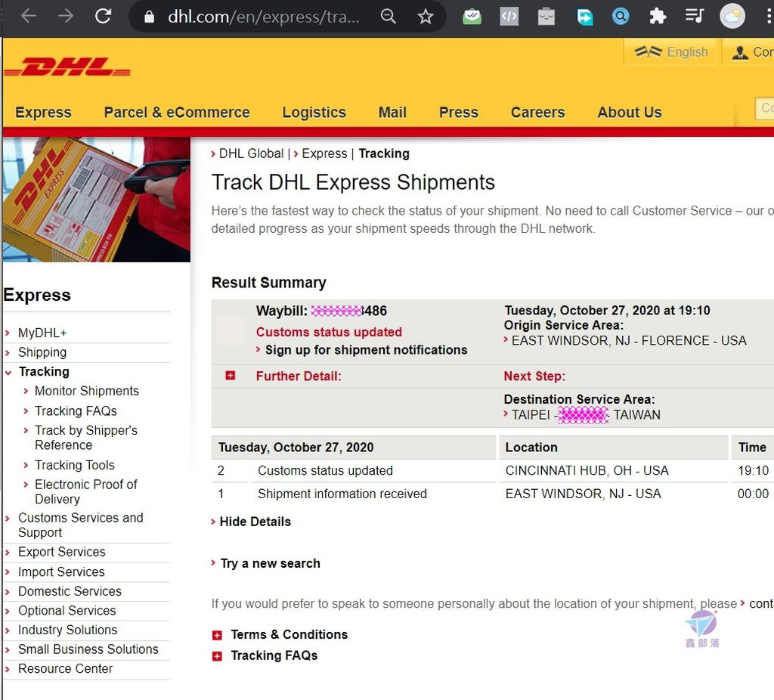Expand Terms & Conditions
Viewport: 774px width, 700px height.
[x=217, y=635]
